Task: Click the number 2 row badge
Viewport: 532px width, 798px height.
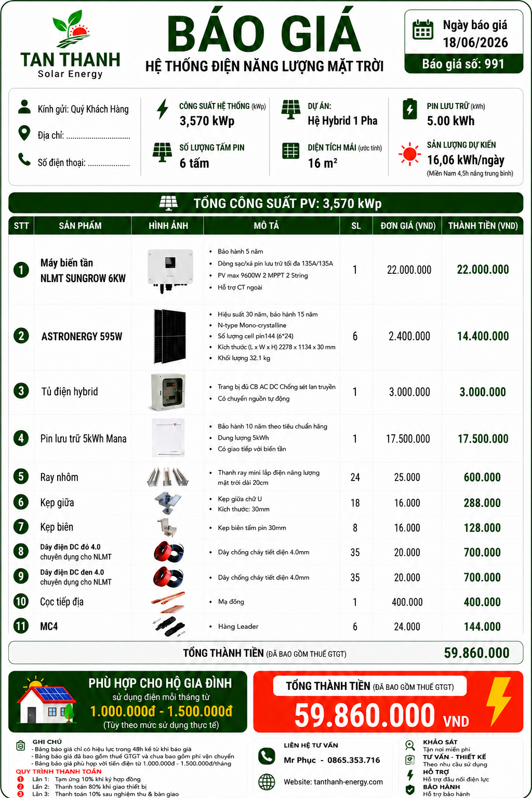Action: (21, 336)
